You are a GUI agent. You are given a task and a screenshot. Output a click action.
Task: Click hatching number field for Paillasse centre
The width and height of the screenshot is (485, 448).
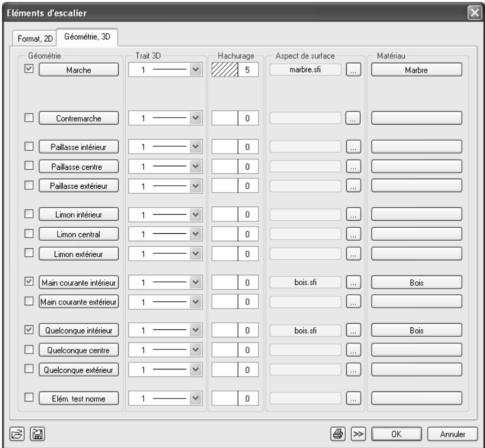(248, 167)
